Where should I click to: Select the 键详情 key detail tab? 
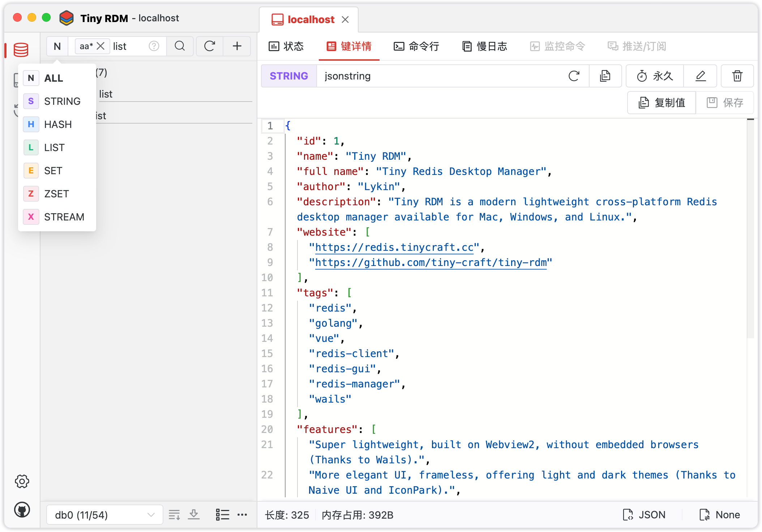click(x=349, y=46)
